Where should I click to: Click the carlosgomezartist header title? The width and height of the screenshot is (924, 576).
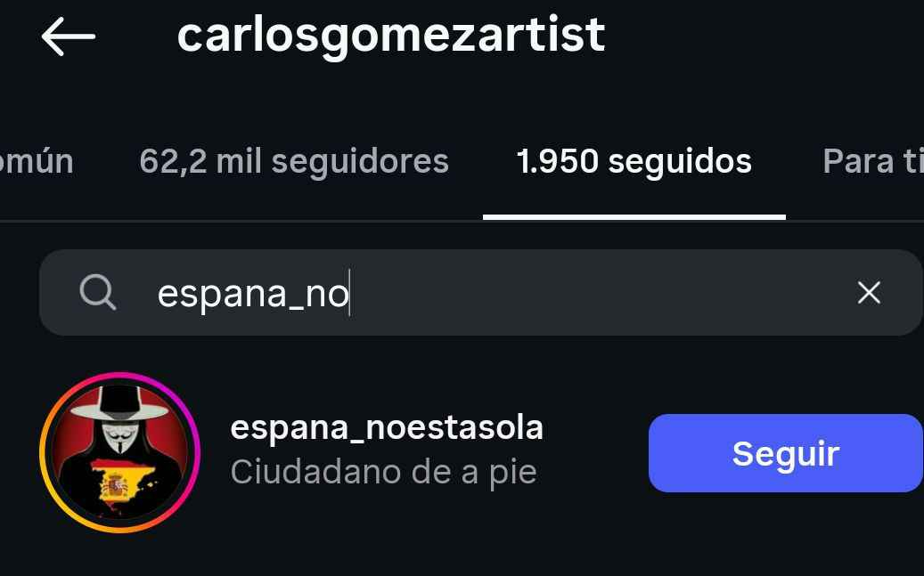(x=391, y=36)
